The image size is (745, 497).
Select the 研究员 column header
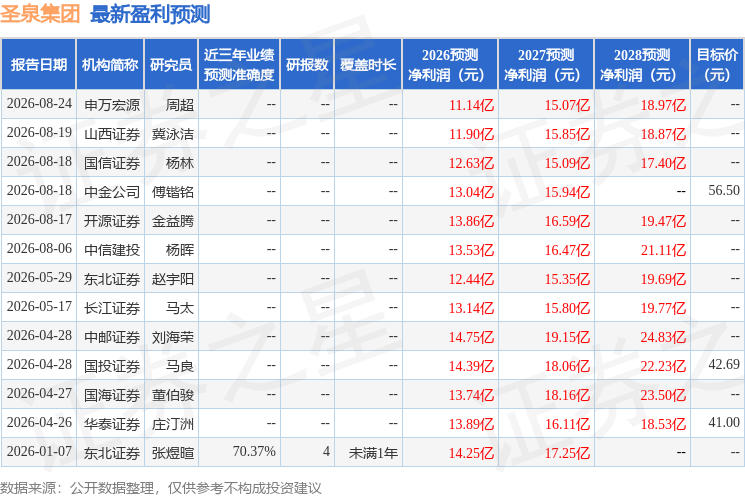point(171,64)
